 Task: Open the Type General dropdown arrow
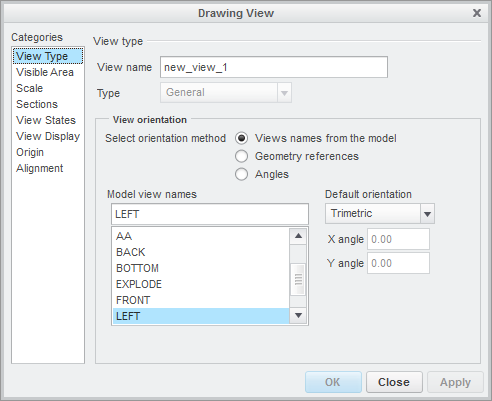pyautogui.click(x=284, y=93)
